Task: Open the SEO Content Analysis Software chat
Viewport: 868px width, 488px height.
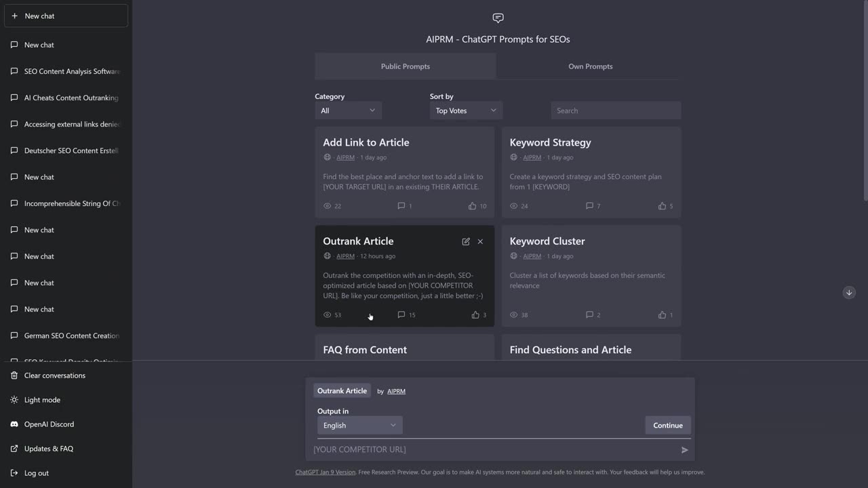Action: pos(66,71)
